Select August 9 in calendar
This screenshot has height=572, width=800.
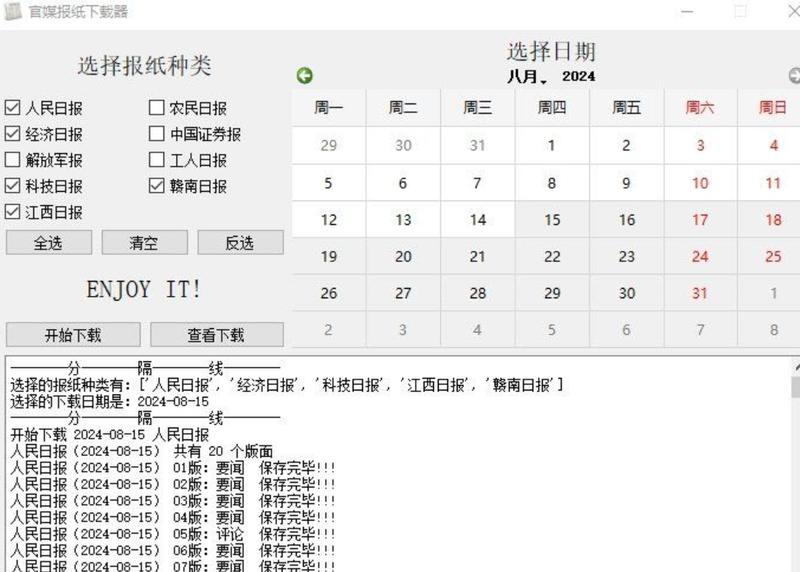coord(627,183)
